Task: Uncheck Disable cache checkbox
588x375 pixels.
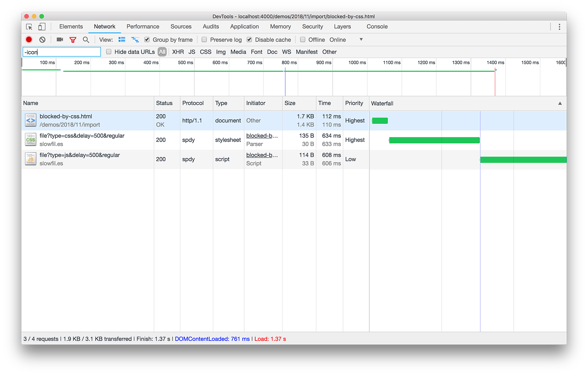Action: coord(249,40)
